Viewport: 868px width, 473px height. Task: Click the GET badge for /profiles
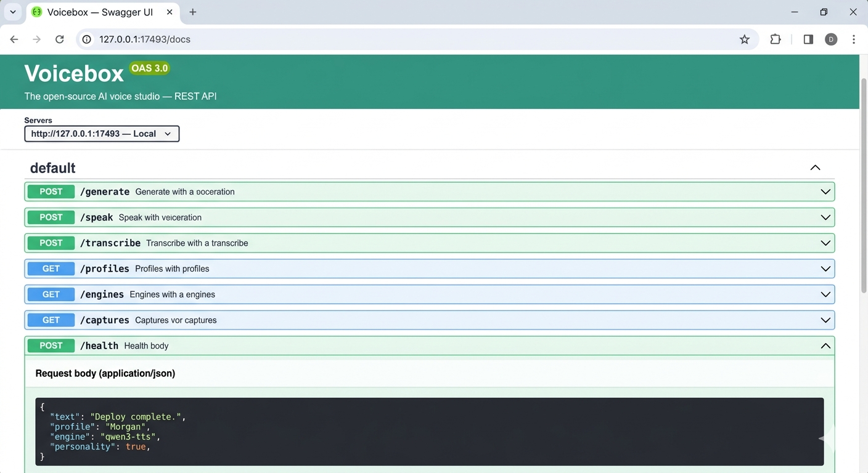[x=51, y=269]
